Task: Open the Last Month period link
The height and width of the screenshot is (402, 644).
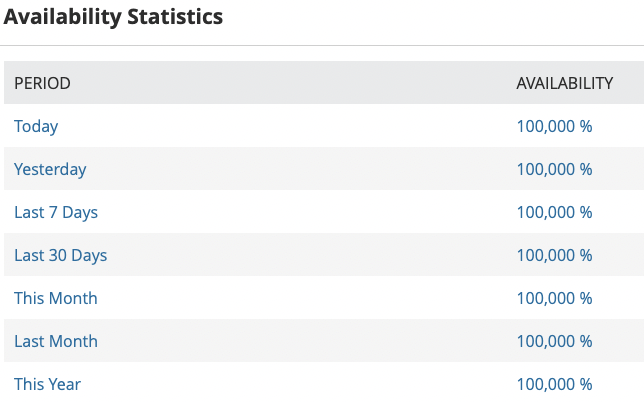Action: click(56, 341)
